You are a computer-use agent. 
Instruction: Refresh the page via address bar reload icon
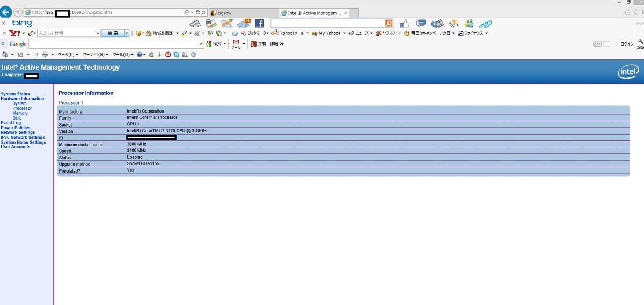(x=203, y=12)
